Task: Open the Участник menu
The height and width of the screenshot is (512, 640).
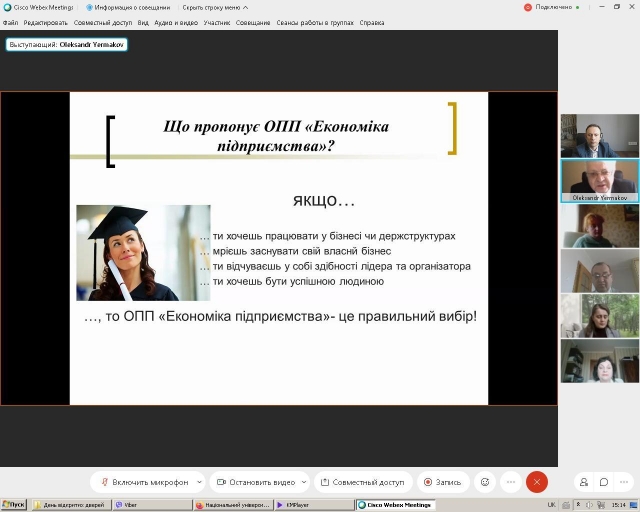Action: tap(217, 23)
